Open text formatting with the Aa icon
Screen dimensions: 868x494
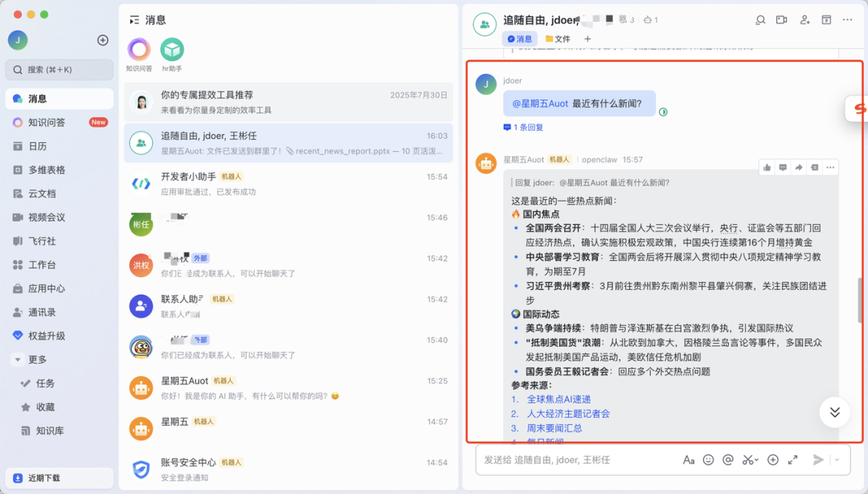(x=689, y=459)
